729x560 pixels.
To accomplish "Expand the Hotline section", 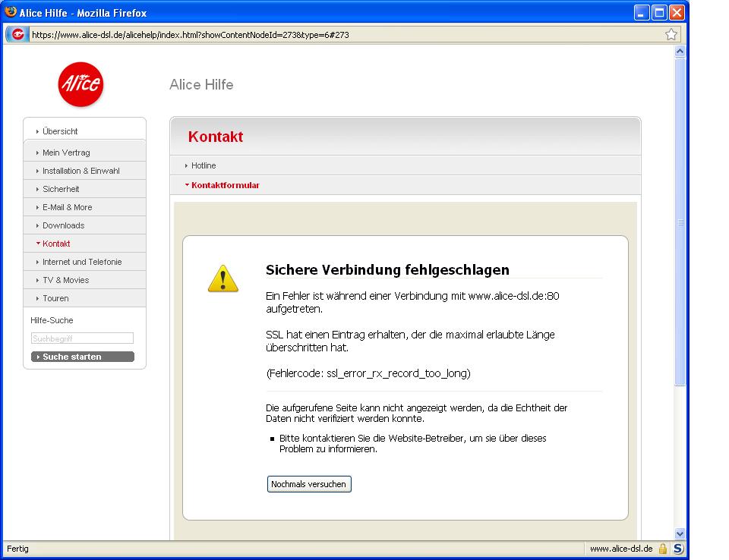I will 204,165.
